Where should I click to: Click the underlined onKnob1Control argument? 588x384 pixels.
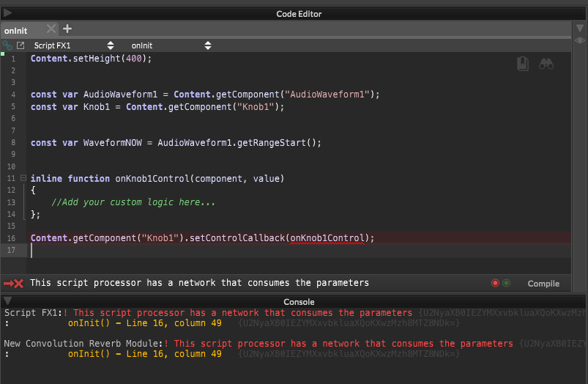pos(327,238)
